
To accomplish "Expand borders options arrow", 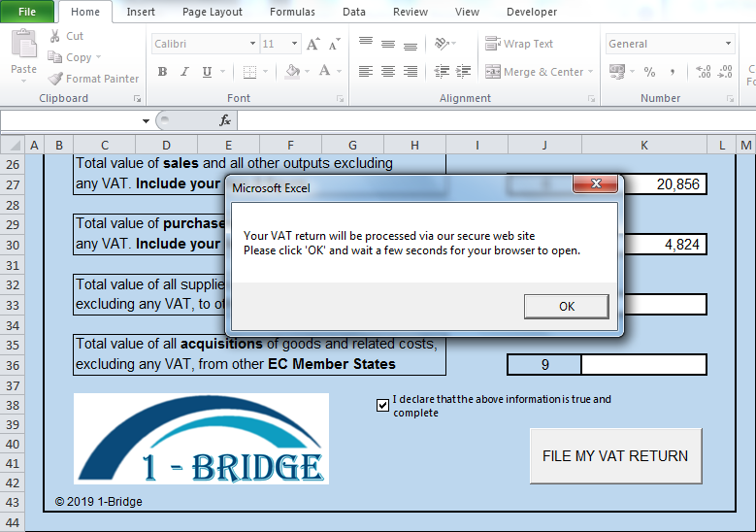I will coord(265,72).
